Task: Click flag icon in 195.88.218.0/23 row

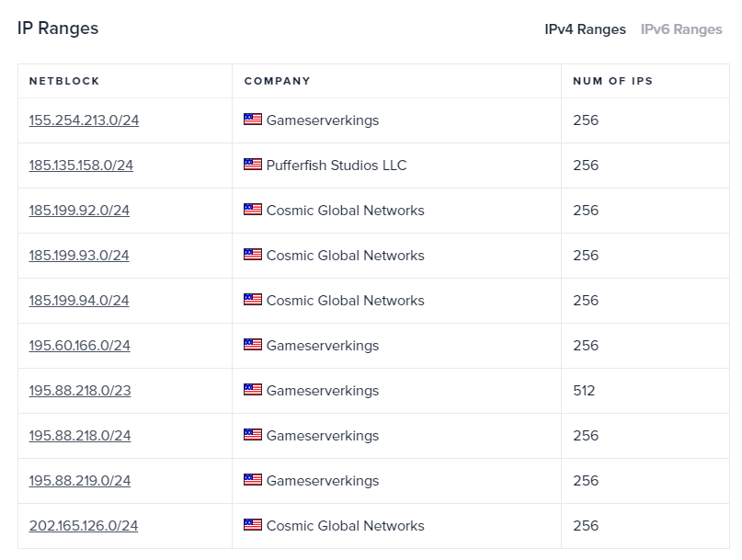Action: pos(253,390)
